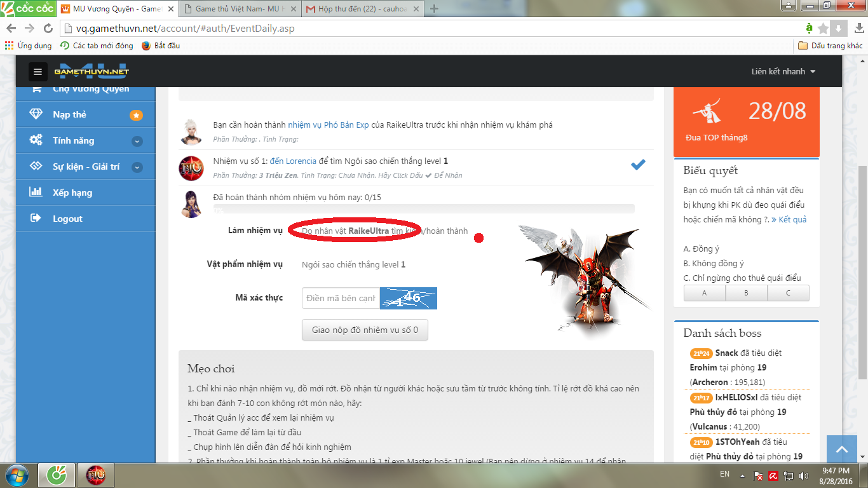The height and width of the screenshot is (488, 868).
Task: Open the Cốc Cốc browser taskbar icon
Action: 56,475
